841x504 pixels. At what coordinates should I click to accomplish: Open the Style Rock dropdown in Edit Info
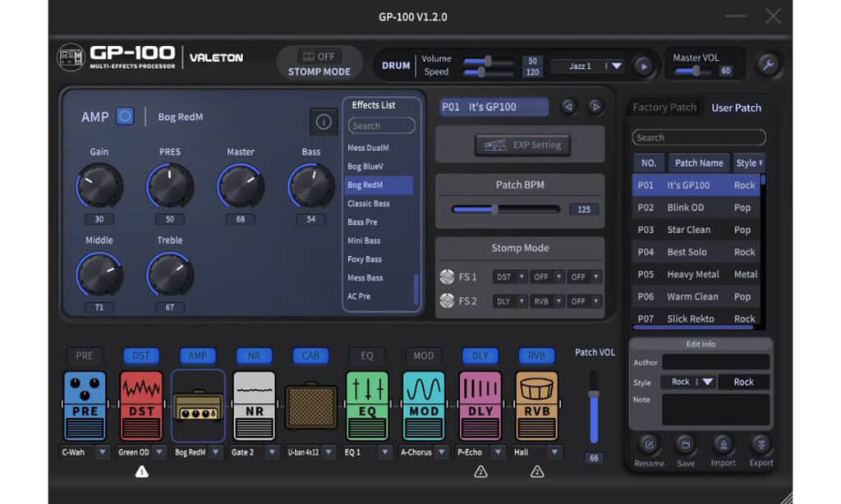pos(689,382)
